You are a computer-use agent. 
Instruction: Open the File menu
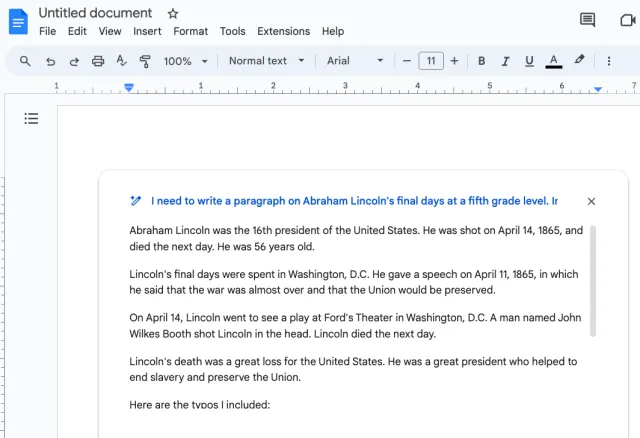click(x=47, y=31)
